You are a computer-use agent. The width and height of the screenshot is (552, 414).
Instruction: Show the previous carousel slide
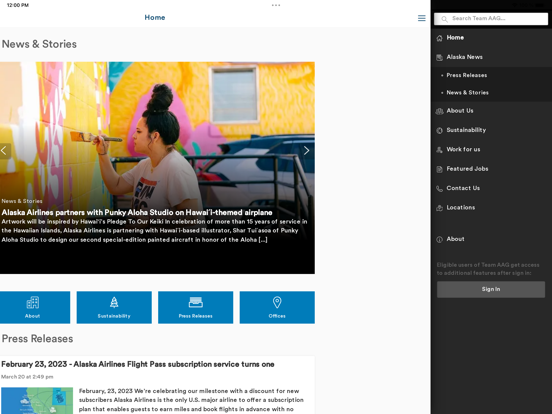(4, 151)
